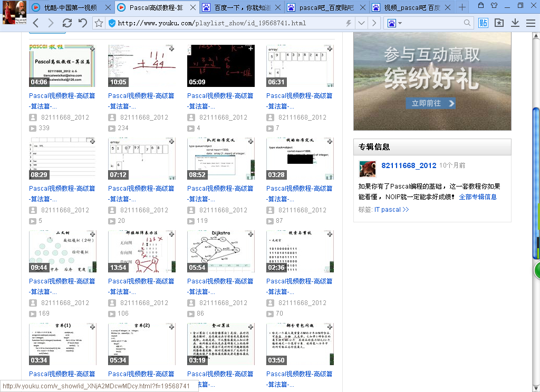Open the favorites star panel icon
The height and width of the screenshot is (392, 540).
pos(499,23)
